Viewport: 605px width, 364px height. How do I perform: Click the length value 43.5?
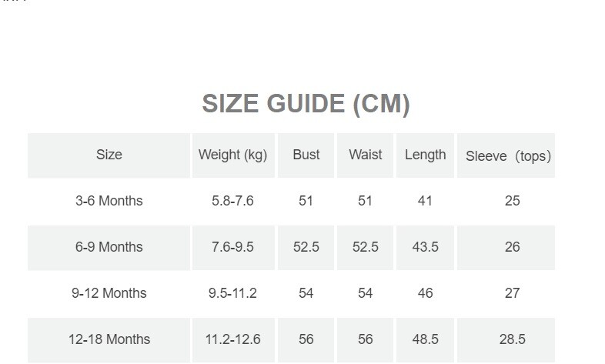click(x=425, y=247)
